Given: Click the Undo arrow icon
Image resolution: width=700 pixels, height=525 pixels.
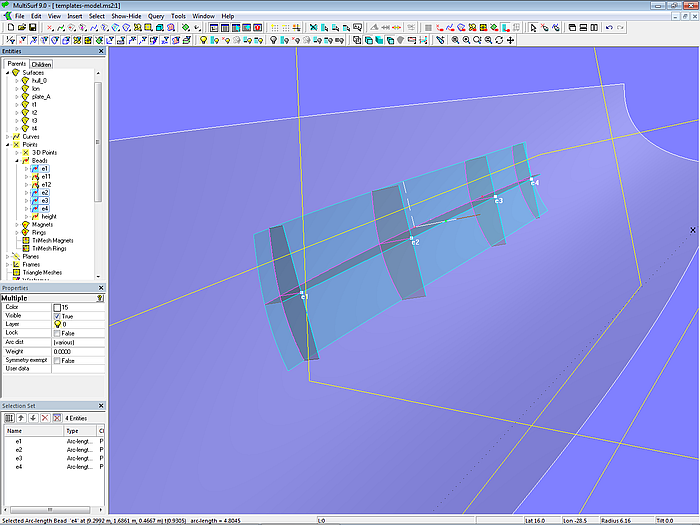Looking at the screenshot, I should click(x=610, y=28).
